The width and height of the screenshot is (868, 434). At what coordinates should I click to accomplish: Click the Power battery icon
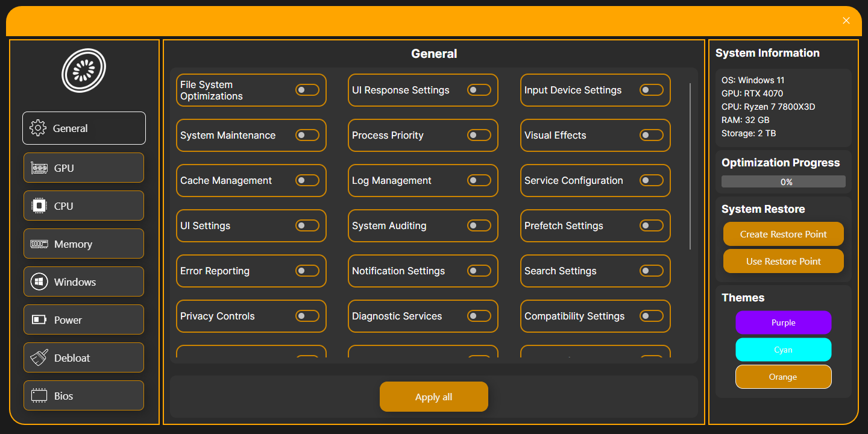39,320
